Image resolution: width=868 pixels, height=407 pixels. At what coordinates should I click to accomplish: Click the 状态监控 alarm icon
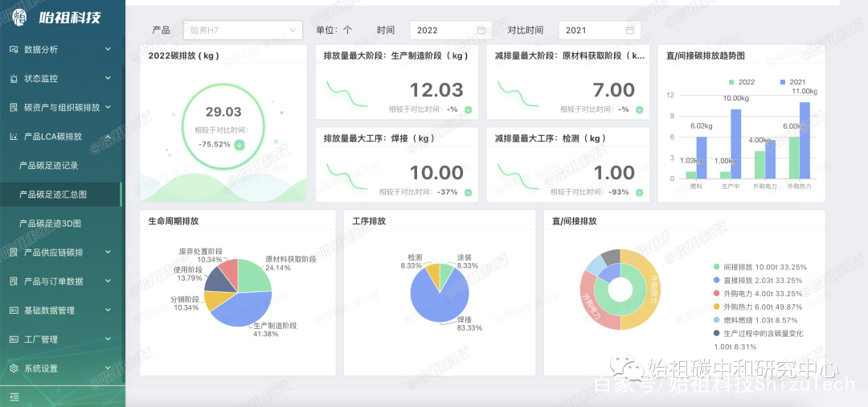coord(14,79)
